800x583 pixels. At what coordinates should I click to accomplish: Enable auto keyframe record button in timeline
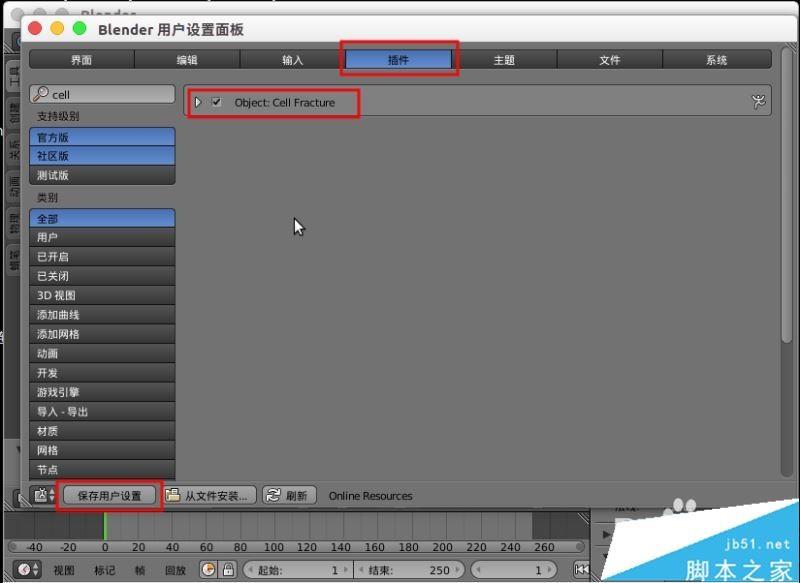(207, 567)
